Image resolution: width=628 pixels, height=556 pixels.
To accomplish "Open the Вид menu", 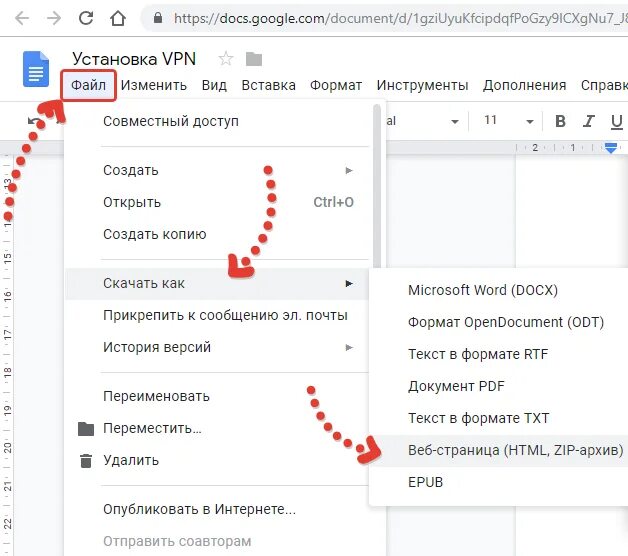I will (214, 85).
